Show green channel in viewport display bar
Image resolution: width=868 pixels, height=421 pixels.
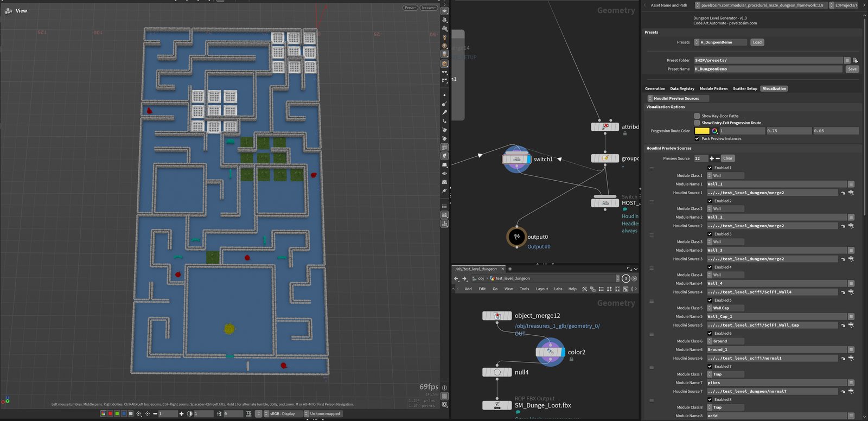pyautogui.click(x=117, y=413)
